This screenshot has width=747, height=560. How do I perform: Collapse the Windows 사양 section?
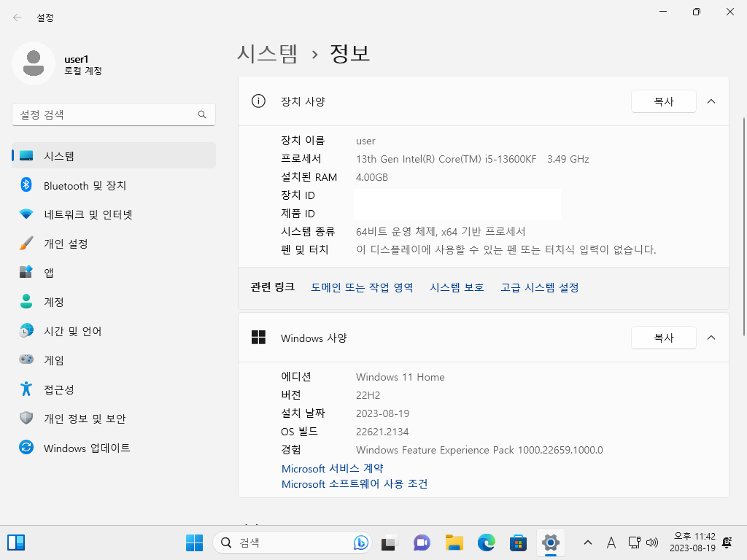[x=711, y=338]
